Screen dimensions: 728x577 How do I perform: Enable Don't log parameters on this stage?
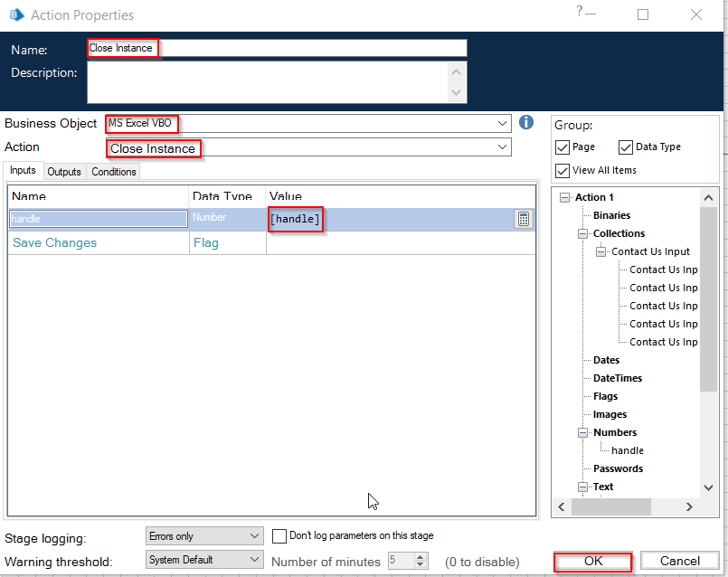pos(279,535)
